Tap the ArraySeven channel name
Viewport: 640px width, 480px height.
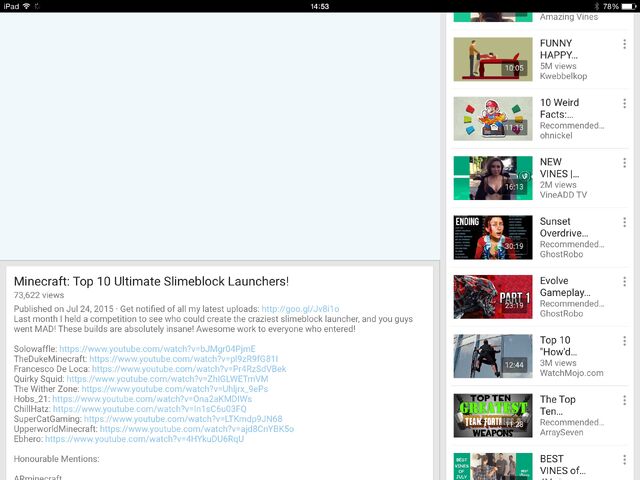point(561,432)
